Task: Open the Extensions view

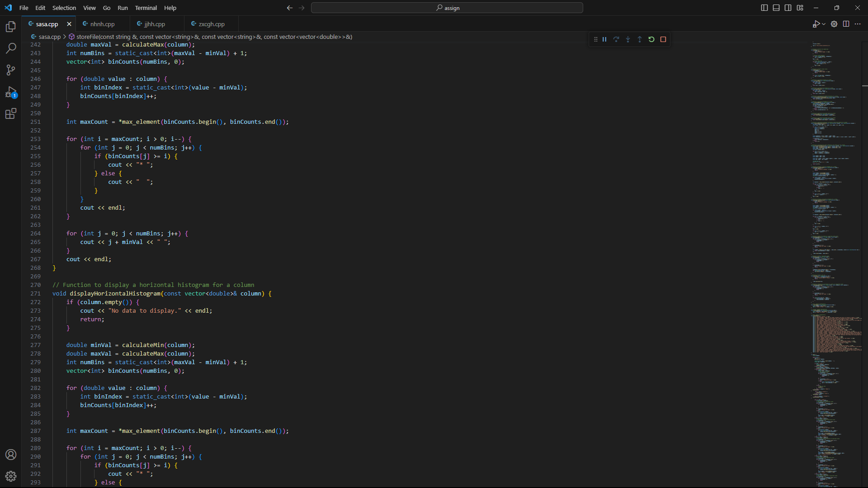Action: pos(10,113)
